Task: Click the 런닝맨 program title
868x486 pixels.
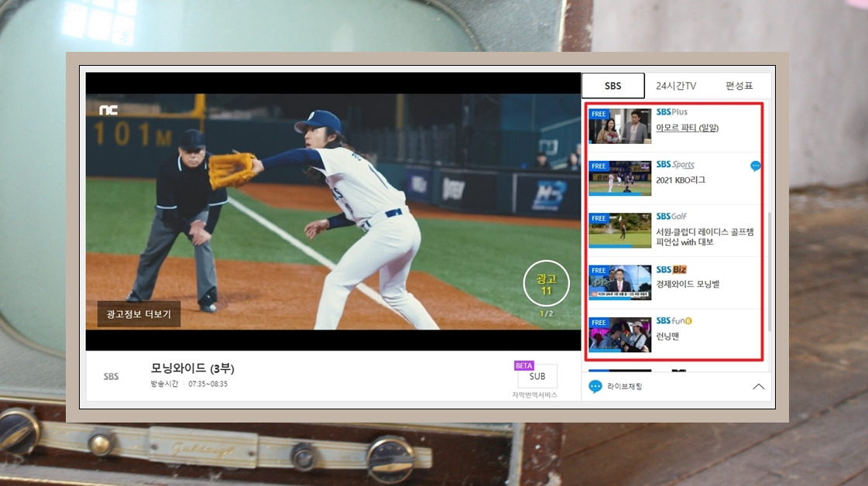Action: click(667, 336)
